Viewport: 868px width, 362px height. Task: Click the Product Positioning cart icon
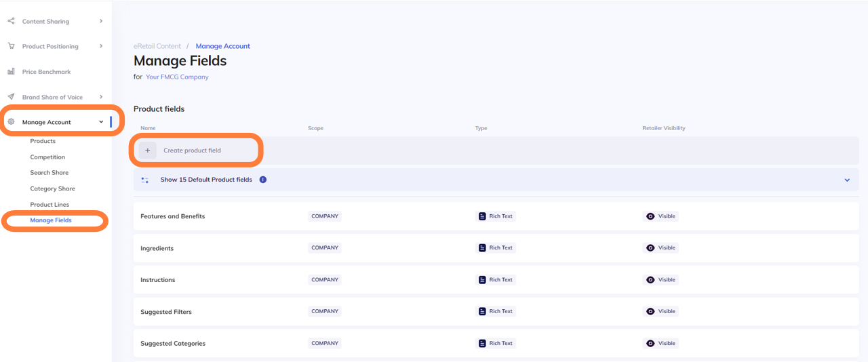tap(11, 46)
